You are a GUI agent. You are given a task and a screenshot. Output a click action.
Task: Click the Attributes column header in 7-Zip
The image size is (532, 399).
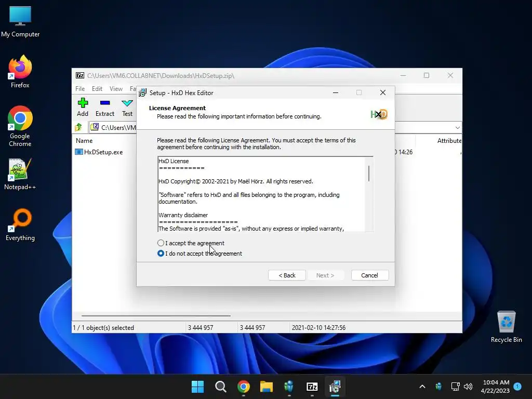449,140
